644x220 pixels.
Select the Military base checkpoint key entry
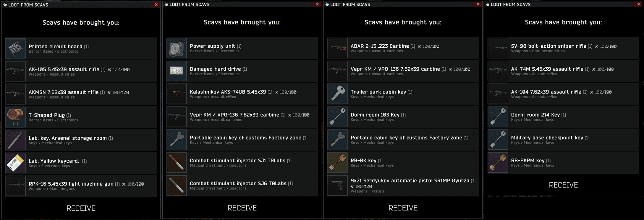563,140
